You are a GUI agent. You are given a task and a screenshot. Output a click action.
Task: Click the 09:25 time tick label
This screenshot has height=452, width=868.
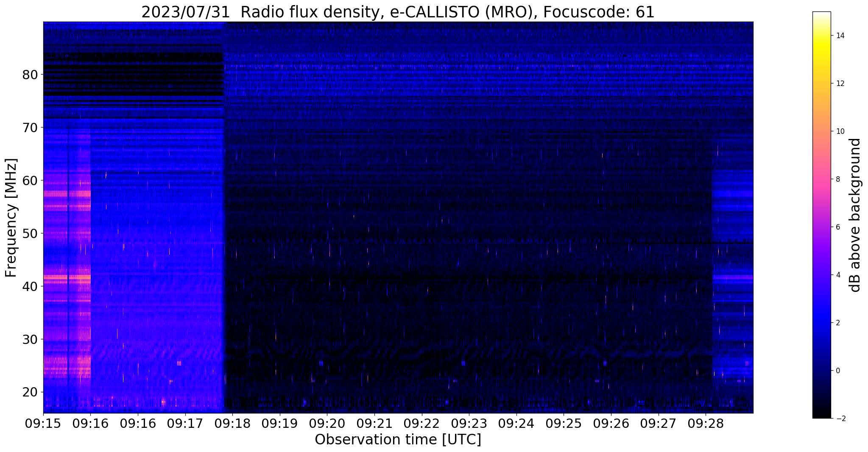pos(564,423)
